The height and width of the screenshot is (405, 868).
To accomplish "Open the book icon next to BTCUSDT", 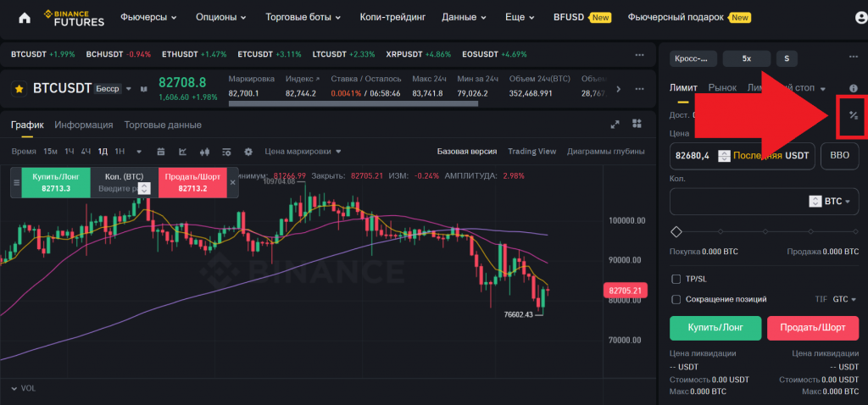I will click(143, 88).
